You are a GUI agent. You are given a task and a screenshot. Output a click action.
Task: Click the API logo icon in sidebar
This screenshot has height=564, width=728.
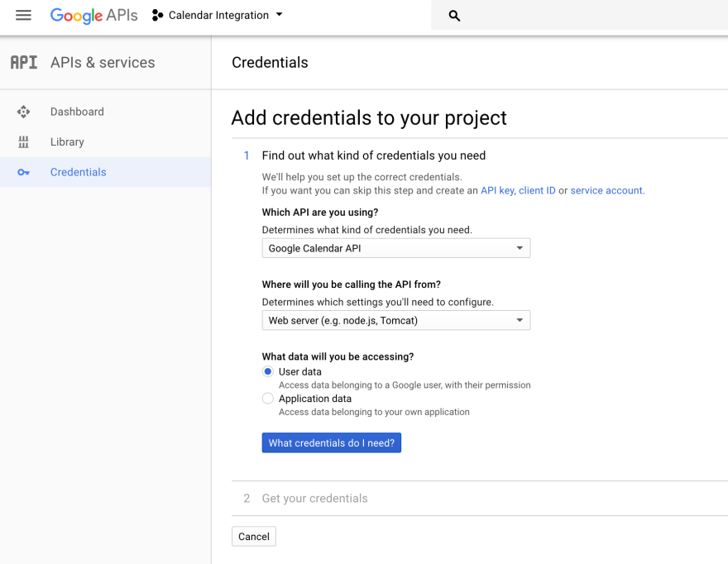click(x=24, y=63)
